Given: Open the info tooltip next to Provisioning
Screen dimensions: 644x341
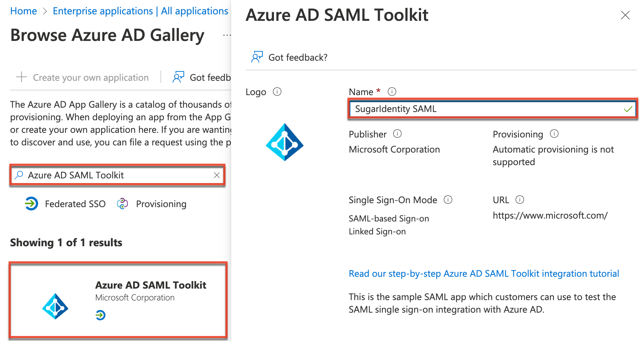Looking at the screenshot, I should click(554, 134).
